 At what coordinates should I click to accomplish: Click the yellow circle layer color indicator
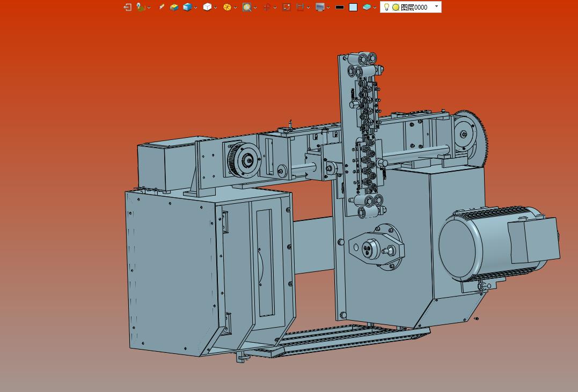396,7
